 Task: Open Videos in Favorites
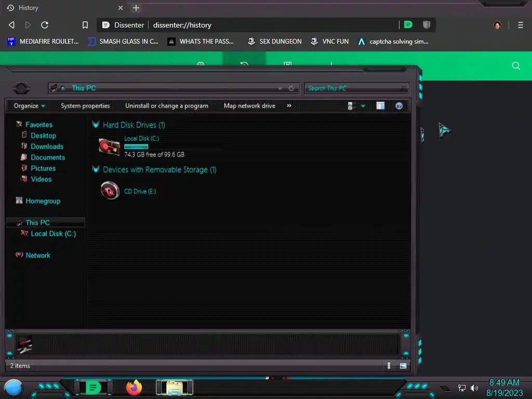(x=41, y=179)
